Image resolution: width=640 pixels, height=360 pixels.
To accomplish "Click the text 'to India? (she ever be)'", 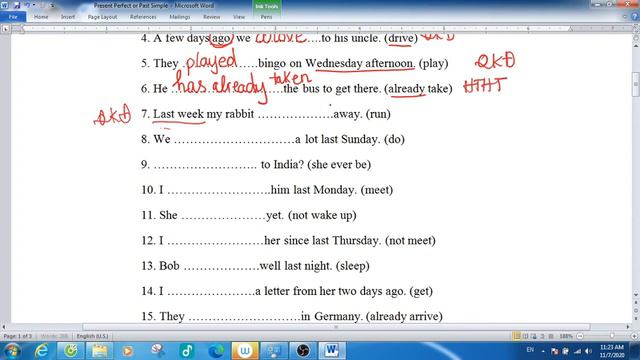I will pos(316,164).
